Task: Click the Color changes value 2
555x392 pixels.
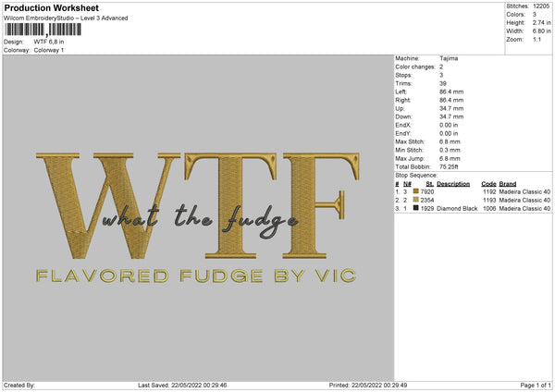Action: (441, 67)
